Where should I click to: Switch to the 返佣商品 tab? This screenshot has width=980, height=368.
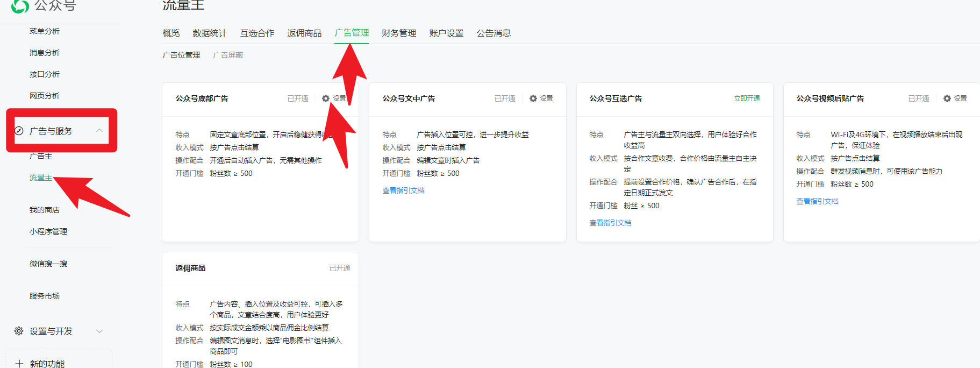(304, 33)
